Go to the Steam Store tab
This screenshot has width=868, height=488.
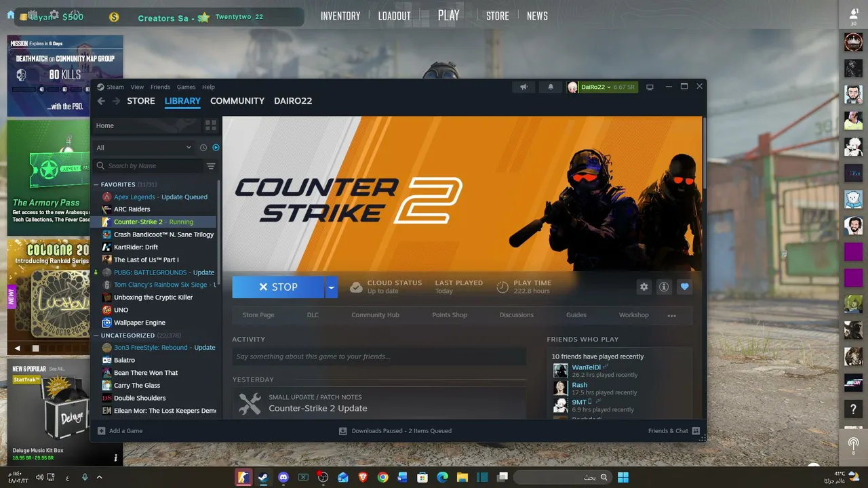tap(141, 101)
